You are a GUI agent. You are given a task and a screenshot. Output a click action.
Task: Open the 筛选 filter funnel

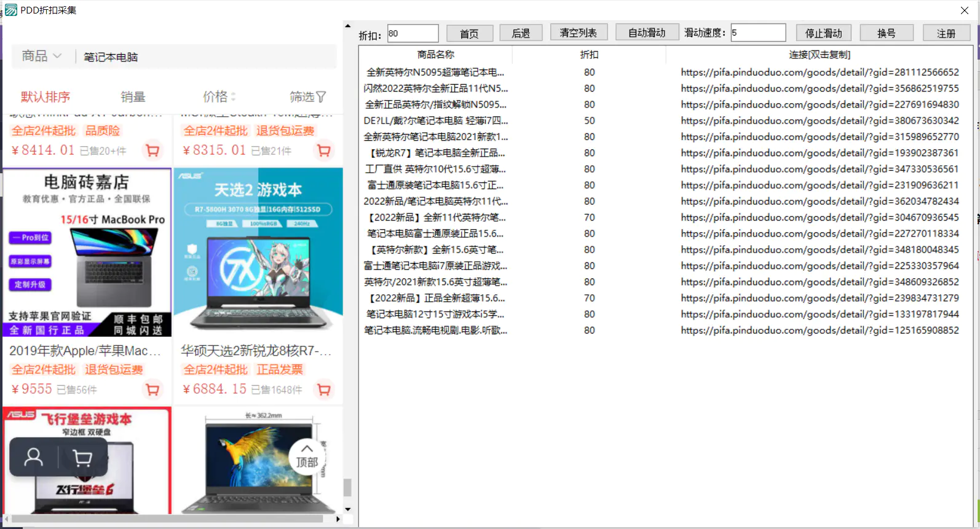click(308, 96)
